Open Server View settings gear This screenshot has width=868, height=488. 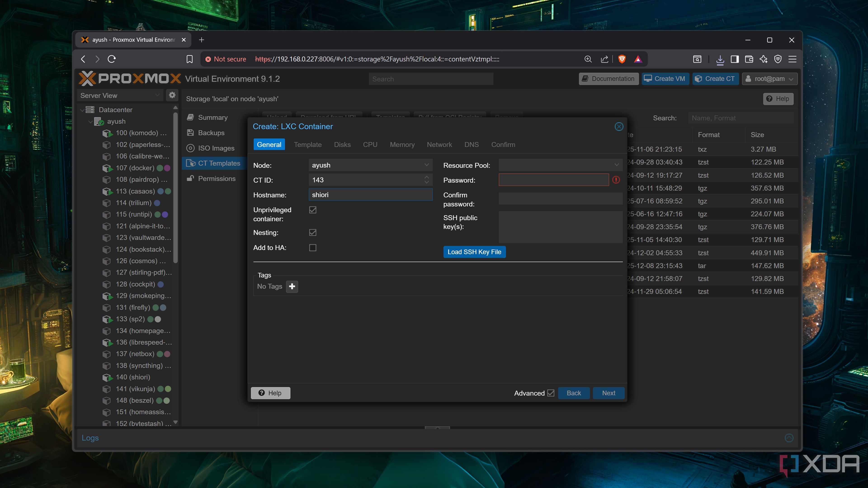click(172, 95)
